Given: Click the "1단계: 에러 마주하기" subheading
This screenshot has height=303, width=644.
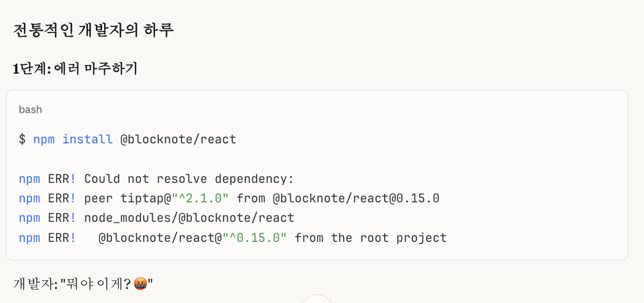Looking at the screenshot, I should (75, 69).
